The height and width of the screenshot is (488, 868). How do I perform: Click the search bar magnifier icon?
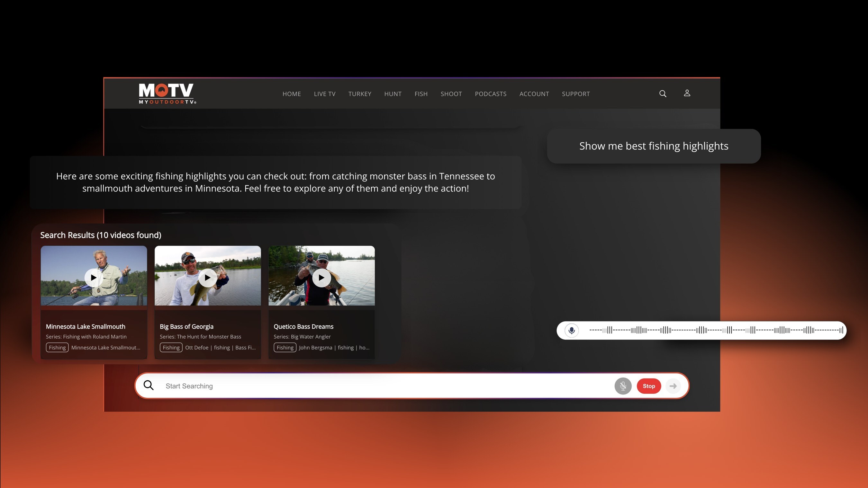[148, 385]
